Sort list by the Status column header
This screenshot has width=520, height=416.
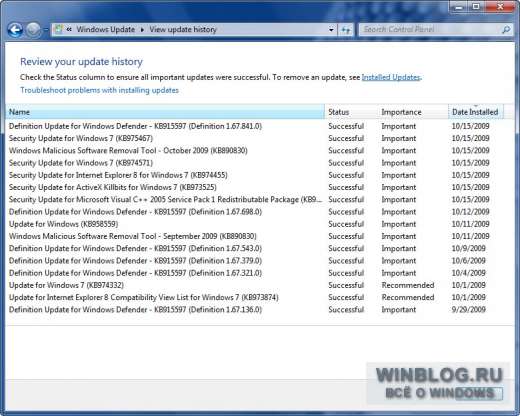click(351, 112)
